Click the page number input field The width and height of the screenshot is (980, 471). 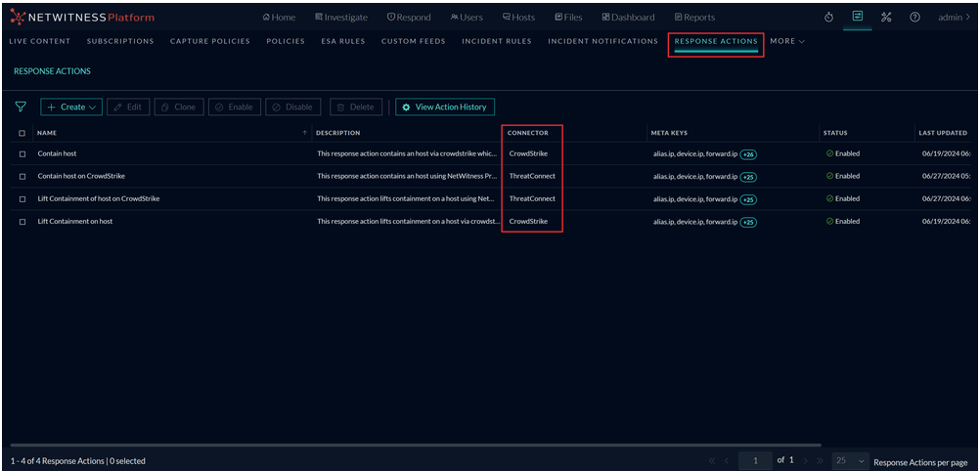[756, 460]
